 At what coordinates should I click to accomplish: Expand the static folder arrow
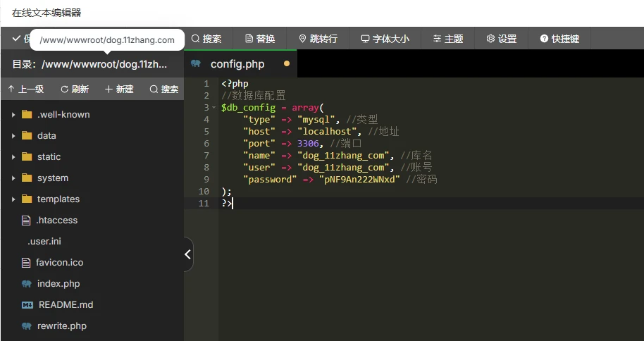13,157
